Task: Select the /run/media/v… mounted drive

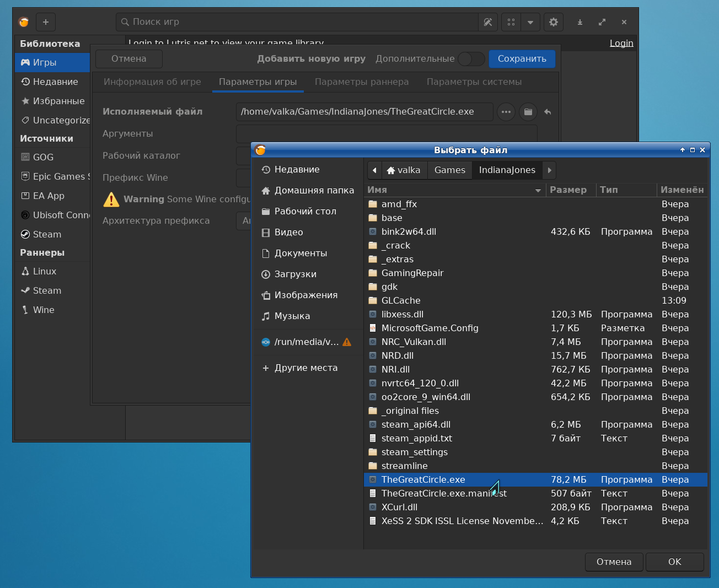Action: 308,342
